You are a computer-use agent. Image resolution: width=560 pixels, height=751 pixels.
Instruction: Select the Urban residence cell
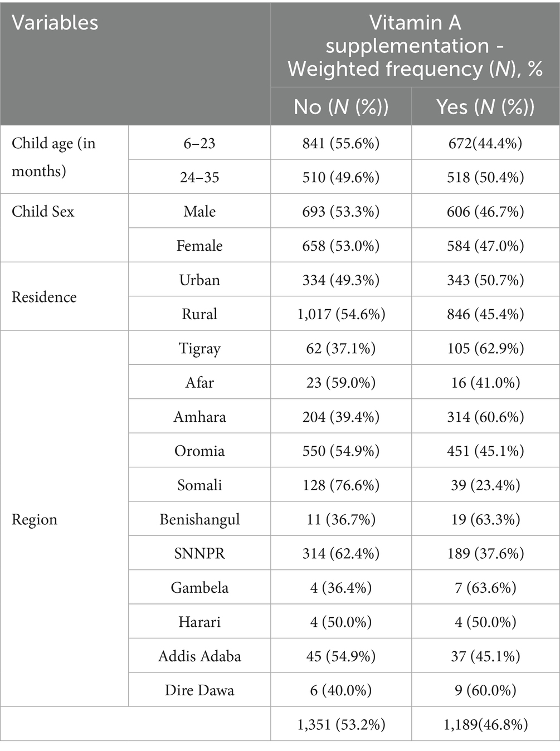[199, 280]
